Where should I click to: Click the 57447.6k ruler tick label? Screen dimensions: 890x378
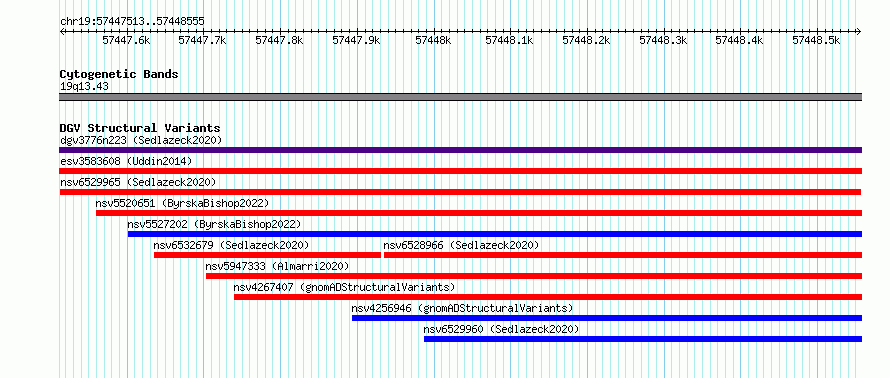tap(127, 40)
